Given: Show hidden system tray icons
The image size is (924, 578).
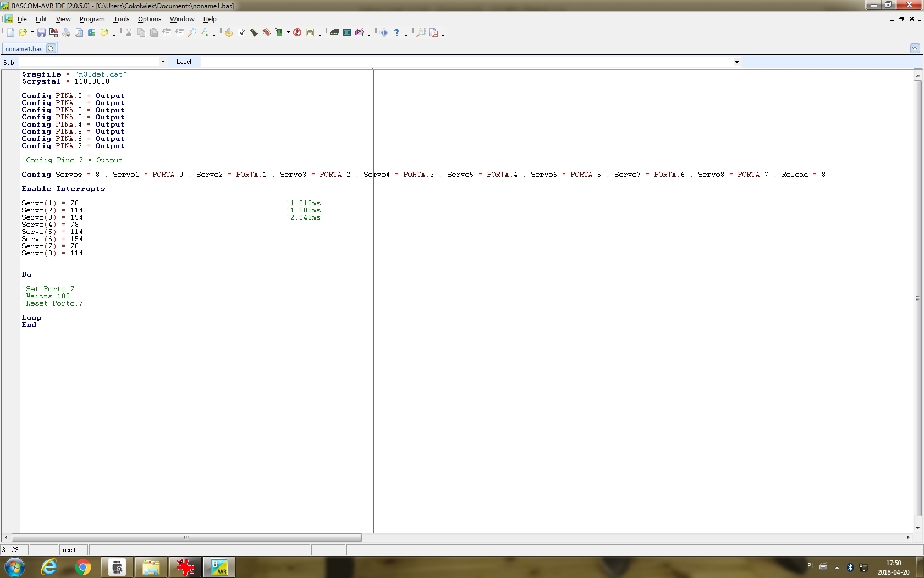Looking at the screenshot, I should coord(837,567).
